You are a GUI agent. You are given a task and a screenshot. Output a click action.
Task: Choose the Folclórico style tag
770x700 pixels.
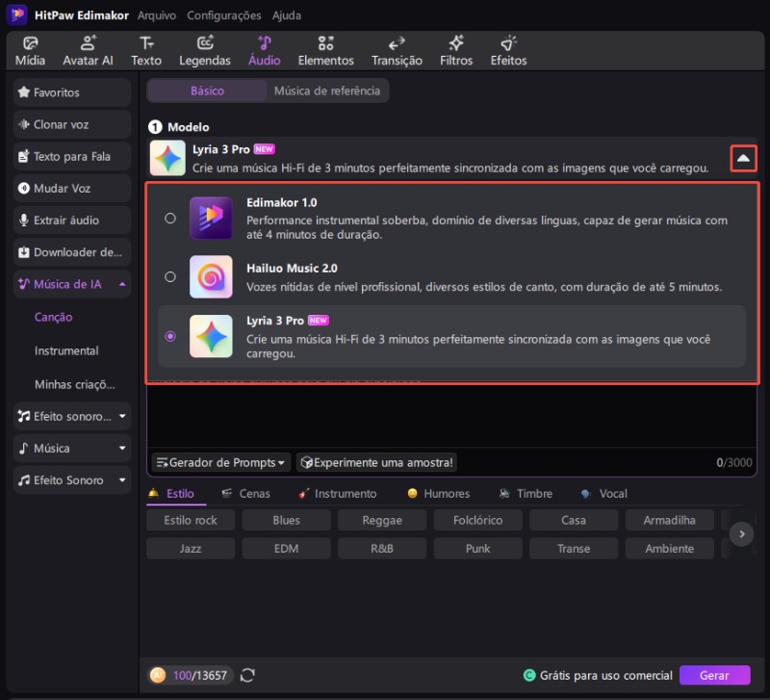pyautogui.click(x=477, y=520)
